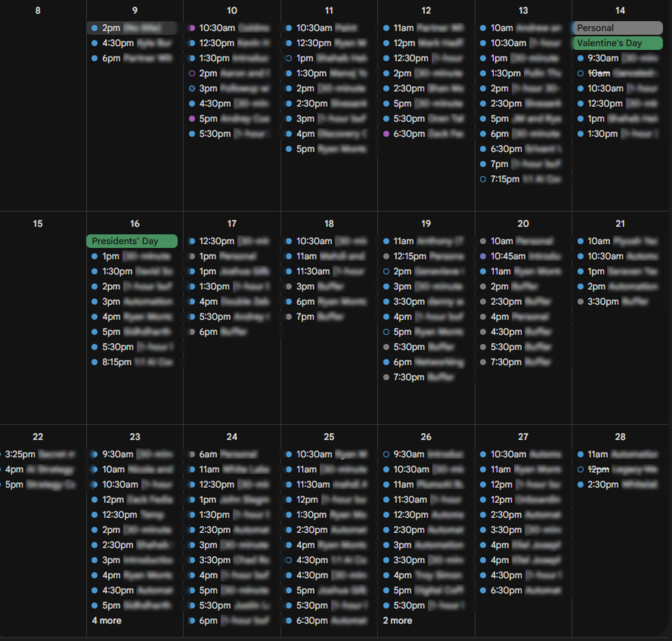Open the 2pm event on the 9th
Image resolution: width=672 pixels, height=641 pixels.
[132, 28]
